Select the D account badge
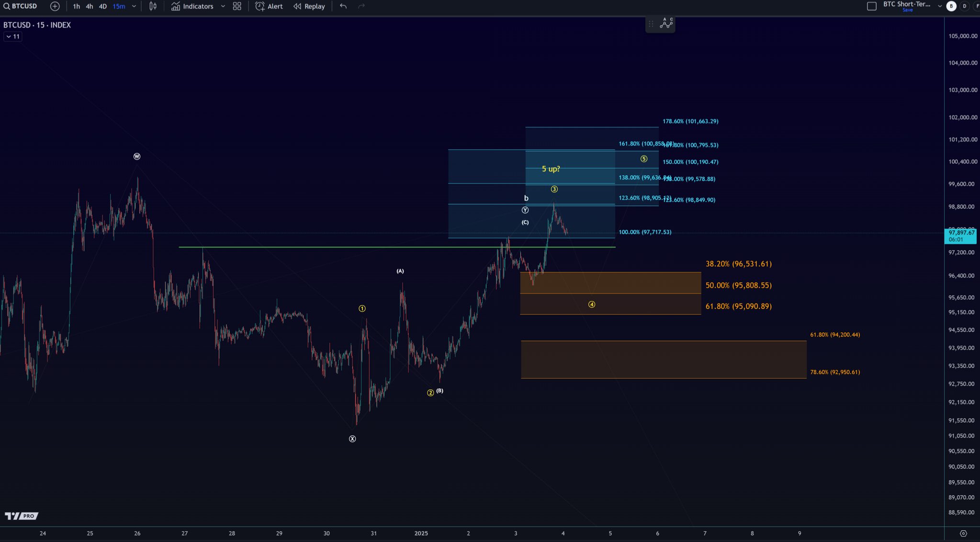980x542 pixels. tap(964, 6)
